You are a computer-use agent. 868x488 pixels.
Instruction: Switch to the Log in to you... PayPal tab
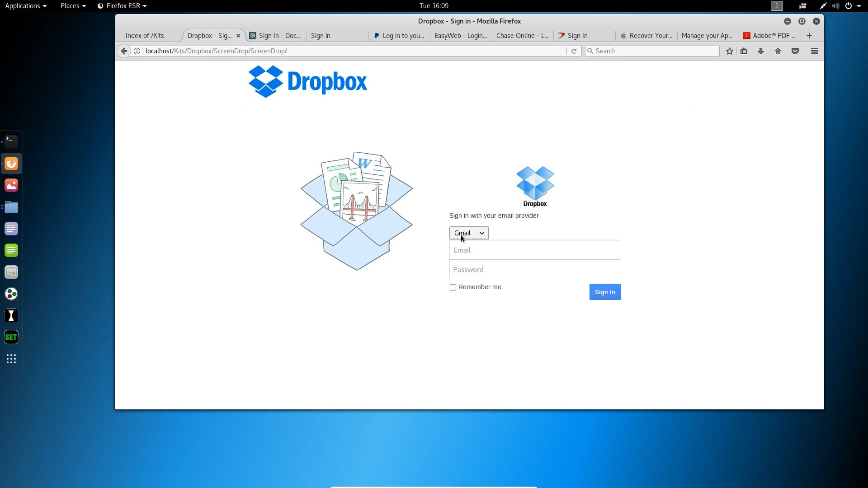399,36
